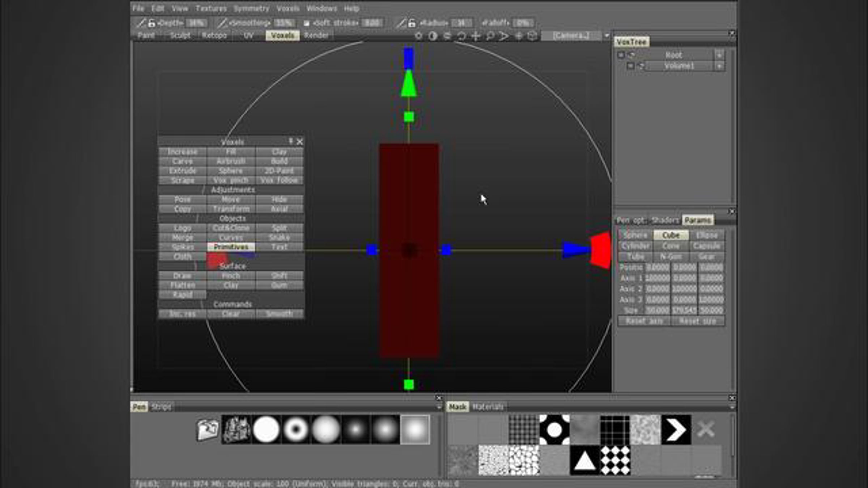Viewport: 868px width, 488px height.
Task: Click the rotate arrow navigation icon
Action: [x=461, y=36]
